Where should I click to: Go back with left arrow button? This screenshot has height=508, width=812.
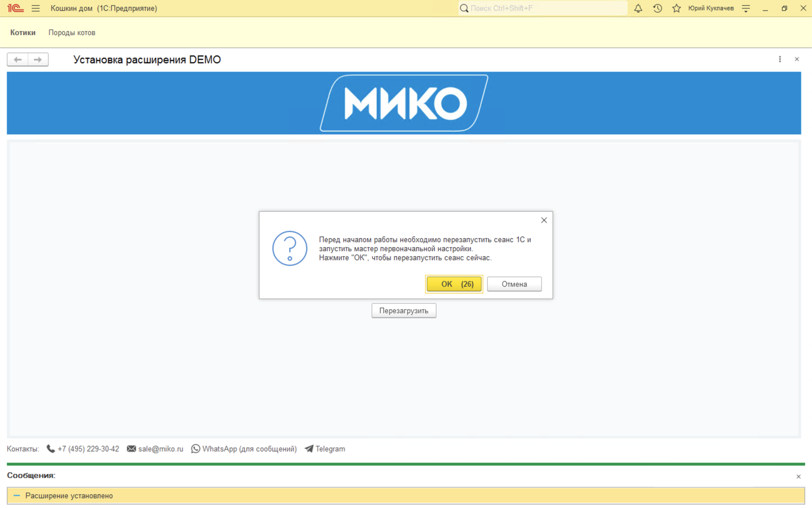tap(17, 60)
